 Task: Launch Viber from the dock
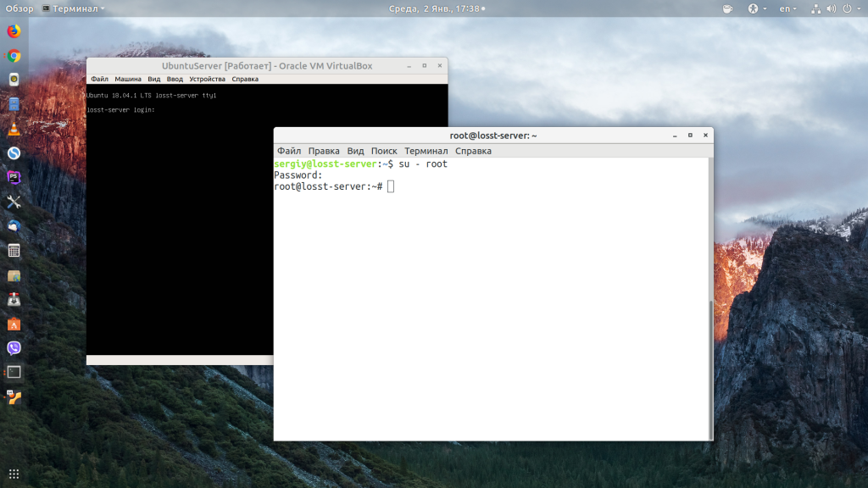coord(14,347)
